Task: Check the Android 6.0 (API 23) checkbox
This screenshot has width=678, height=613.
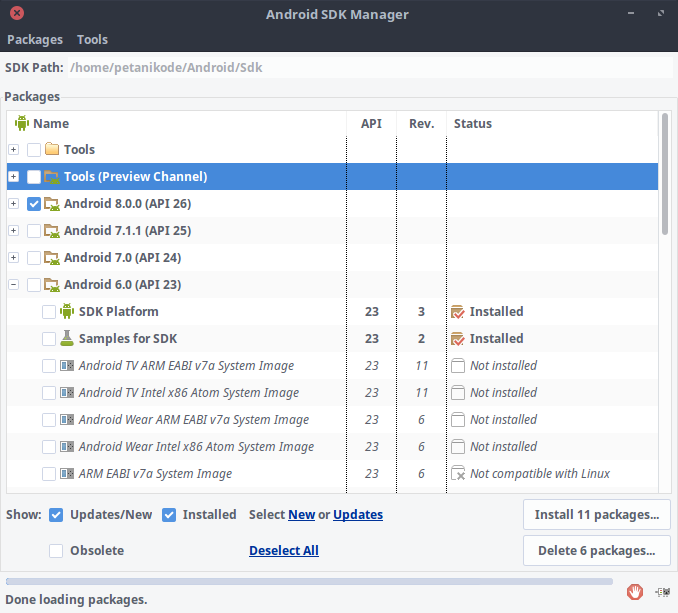Action: (34, 284)
